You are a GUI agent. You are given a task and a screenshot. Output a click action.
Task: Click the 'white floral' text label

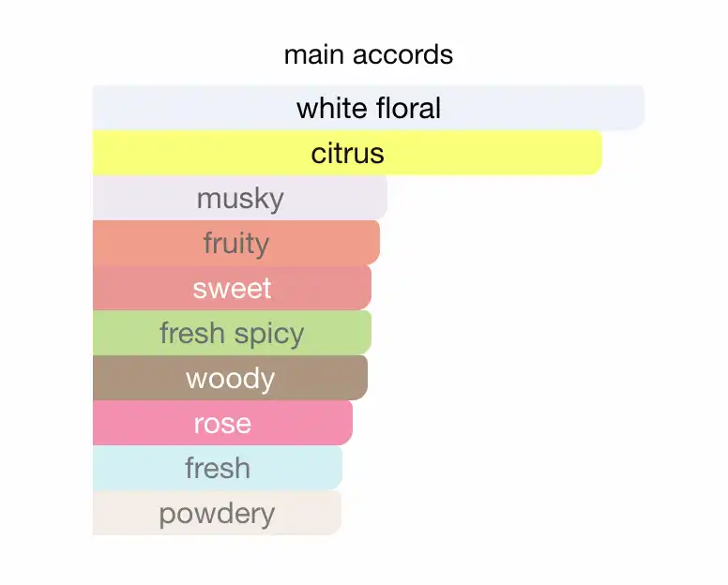point(368,108)
